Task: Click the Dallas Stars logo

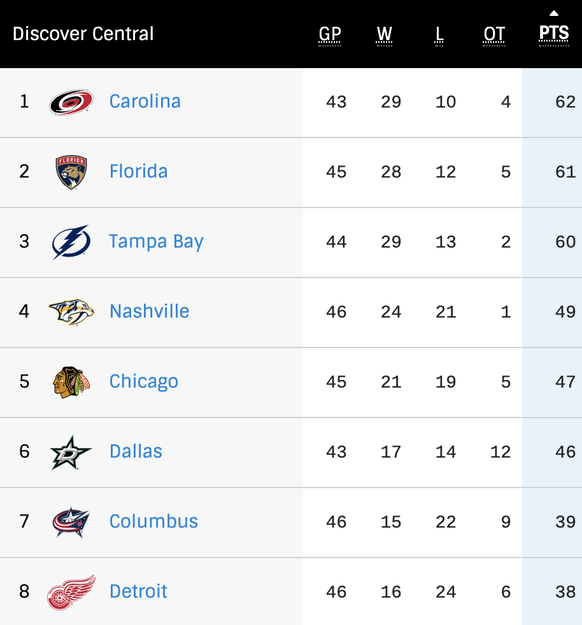Action: [71, 452]
